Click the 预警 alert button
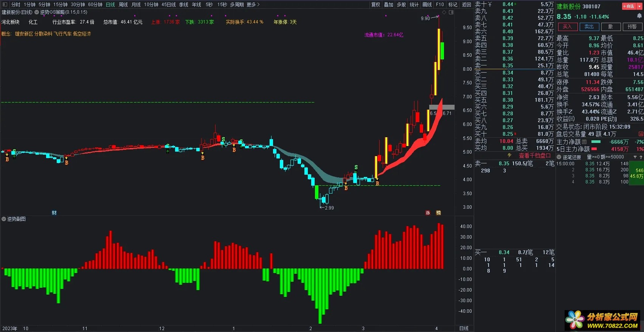The image size is (644, 332). [x=632, y=27]
